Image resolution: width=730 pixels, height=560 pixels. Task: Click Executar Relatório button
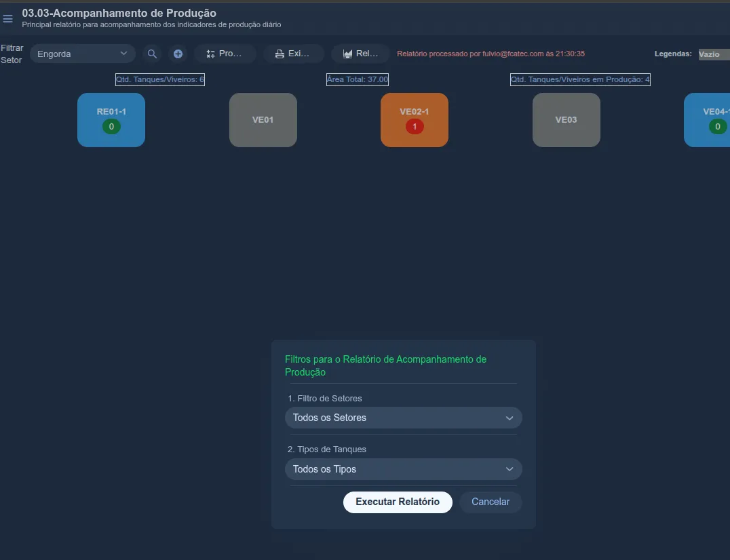pyautogui.click(x=398, y=502)
